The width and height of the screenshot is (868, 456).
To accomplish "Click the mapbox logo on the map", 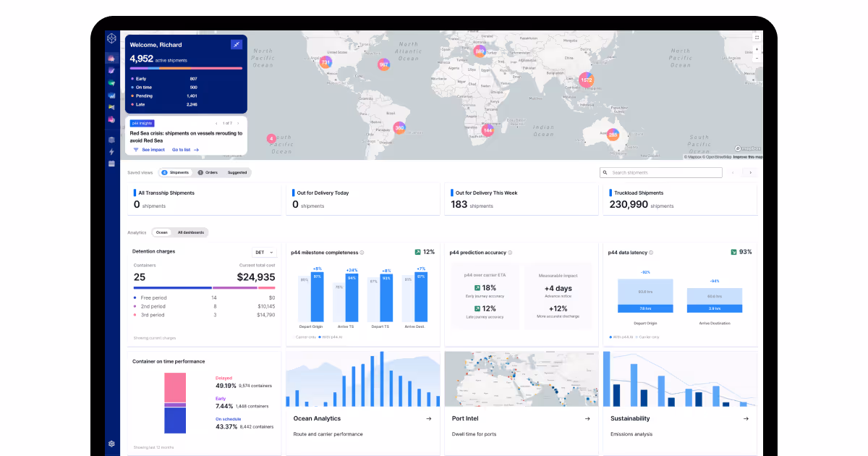I will [x=748, y=148].
